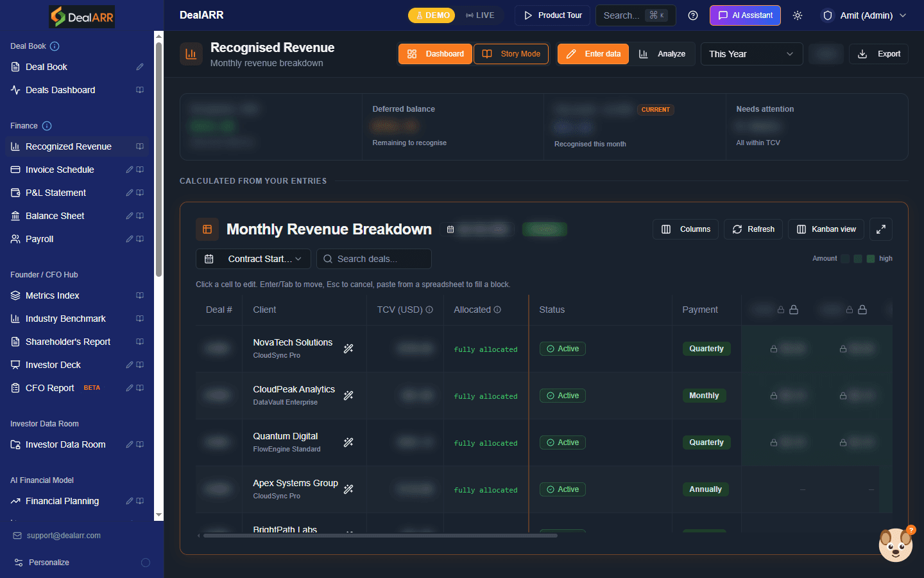Click guide book icon for Investor Data Room

[x=140, y=444]
